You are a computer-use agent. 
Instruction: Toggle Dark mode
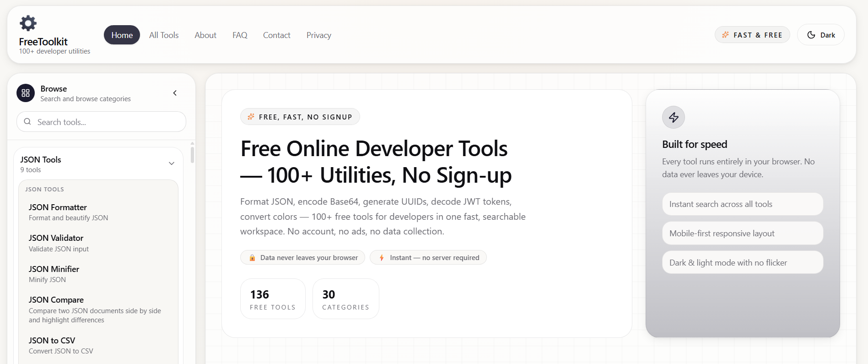tap(820, 35)
